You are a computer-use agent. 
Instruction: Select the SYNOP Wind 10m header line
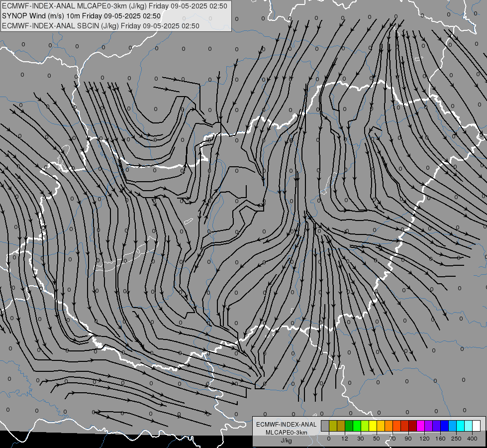pos(81,16)
